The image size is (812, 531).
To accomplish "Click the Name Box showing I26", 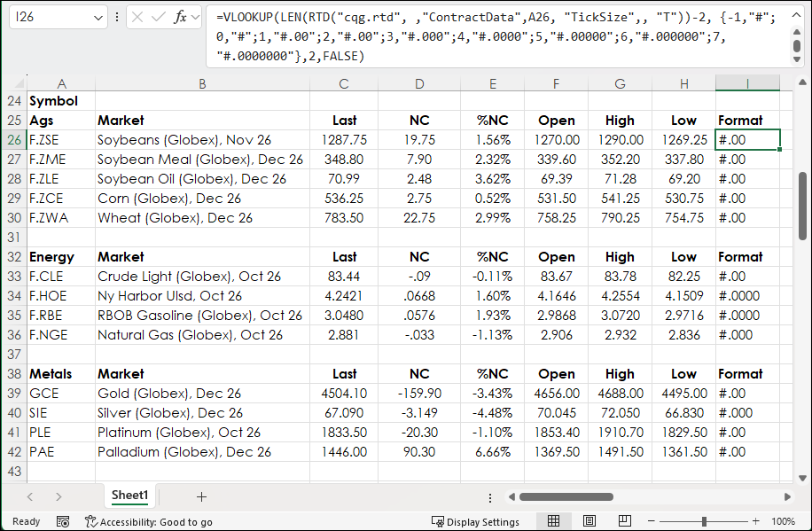I will (58, 17).
